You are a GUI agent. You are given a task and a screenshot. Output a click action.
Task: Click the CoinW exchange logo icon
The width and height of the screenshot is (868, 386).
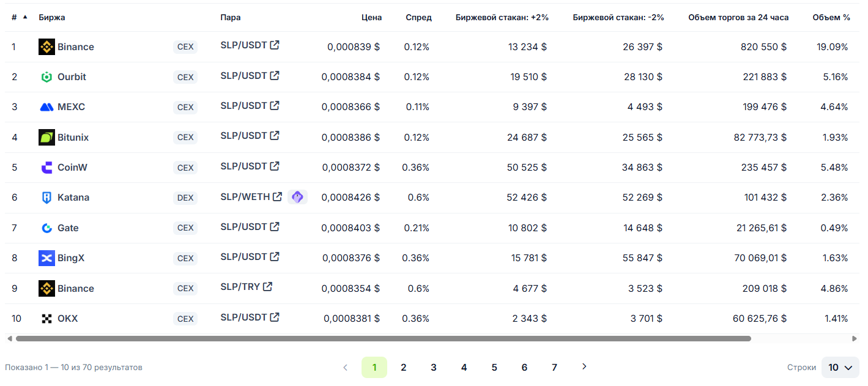(x=46, y=168)
